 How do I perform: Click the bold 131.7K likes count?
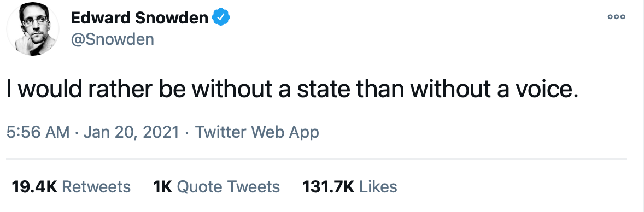point(328,187)
